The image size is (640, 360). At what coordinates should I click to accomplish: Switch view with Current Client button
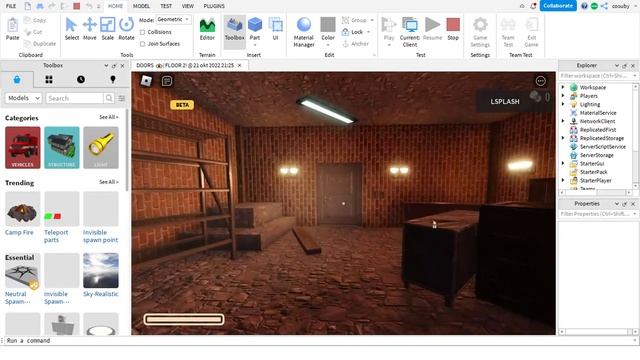click(x=409, y=32)
